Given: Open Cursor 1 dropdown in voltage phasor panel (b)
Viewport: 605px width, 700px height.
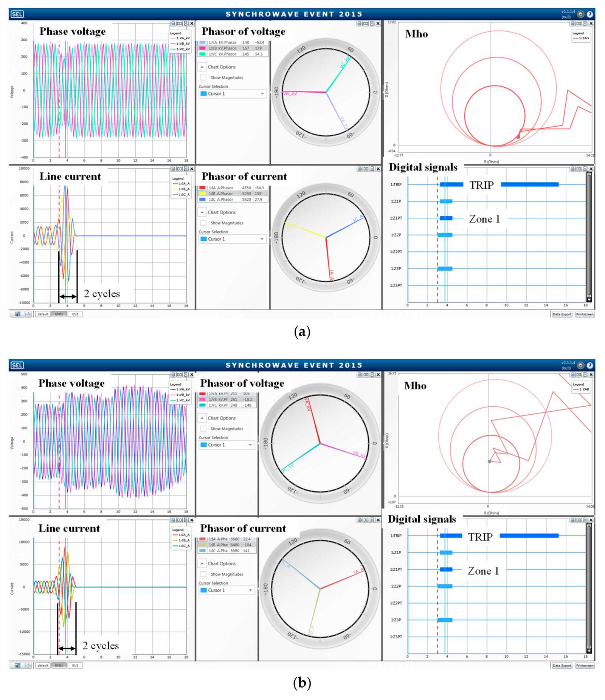Looking at the screenshot, I should click(227, 445).
